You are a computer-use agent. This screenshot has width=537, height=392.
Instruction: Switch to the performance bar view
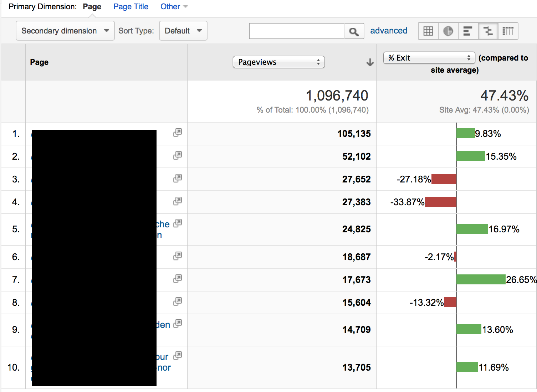click(x=468, y=31)
